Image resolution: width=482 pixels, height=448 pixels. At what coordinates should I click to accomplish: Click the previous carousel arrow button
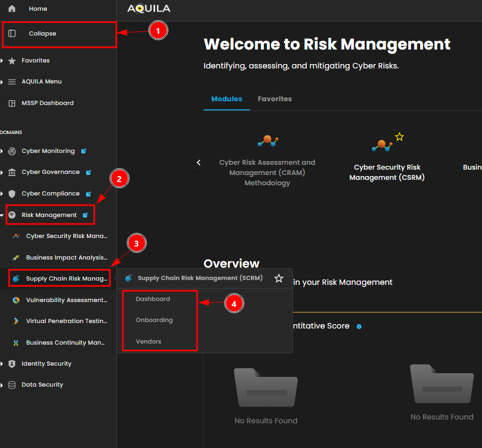[x=199, y=162]
